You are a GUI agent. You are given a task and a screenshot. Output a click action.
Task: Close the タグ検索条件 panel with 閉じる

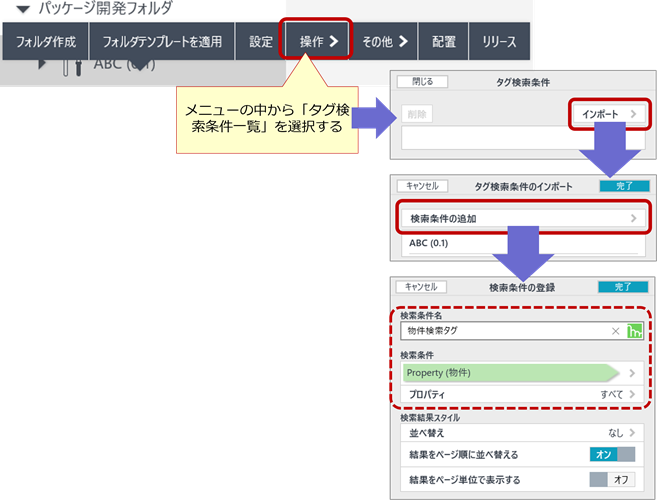(422, 82)
